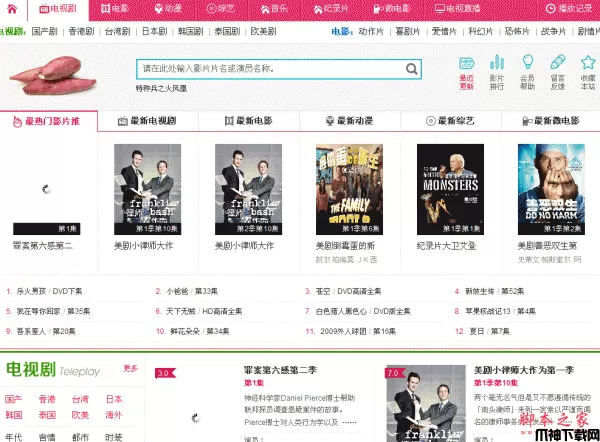Select 香港 category in Teleplay sidebar

pyautogui.click(x=47, y=399)
